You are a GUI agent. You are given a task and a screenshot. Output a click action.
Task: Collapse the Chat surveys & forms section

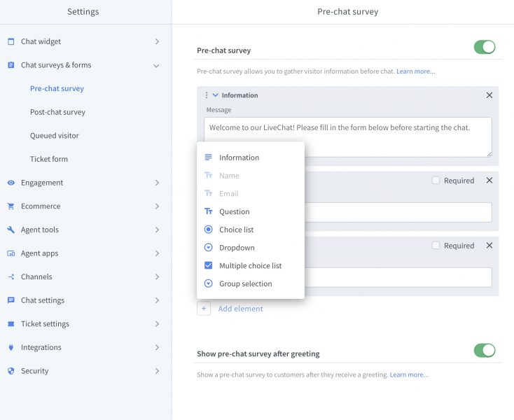pos(156,66)
